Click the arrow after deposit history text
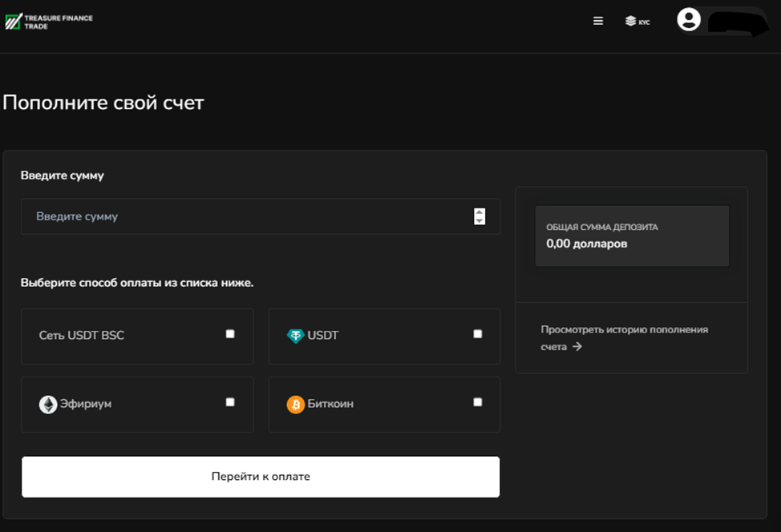Image resolution: width=781 pixels, height=532 pixels. pos(577,347)
